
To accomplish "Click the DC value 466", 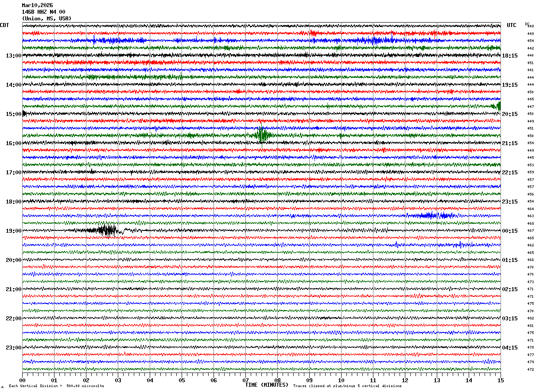I will point(530,260).
